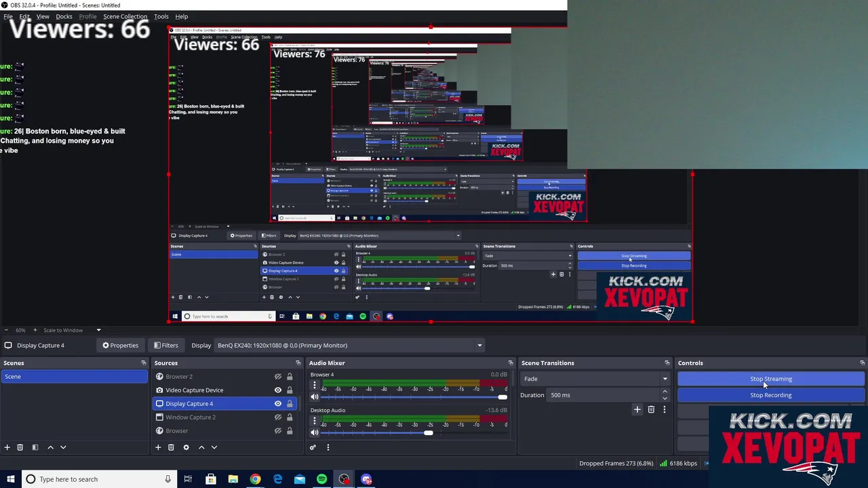Open Audio Mixer menu dots at bottom

pyautogui.click(x=328, y=447)
